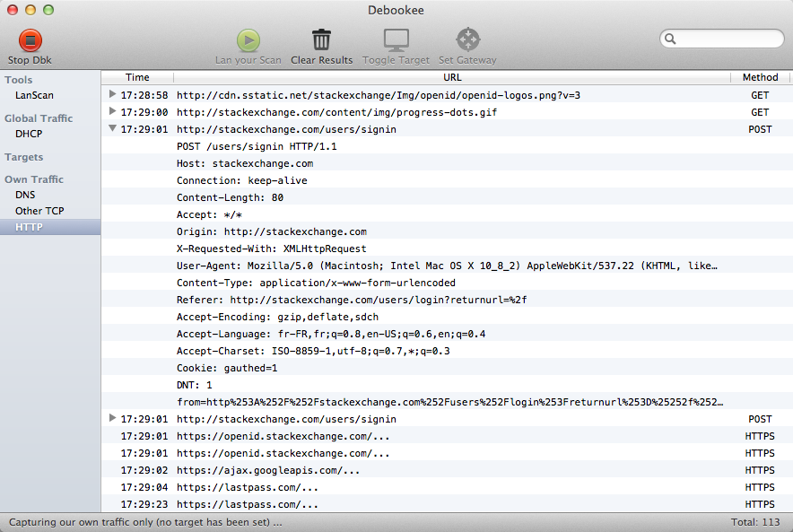Click the Toggle Target monitor icon
The height and width of the screenshot is (532, 793).
click(x=396, y=40)
